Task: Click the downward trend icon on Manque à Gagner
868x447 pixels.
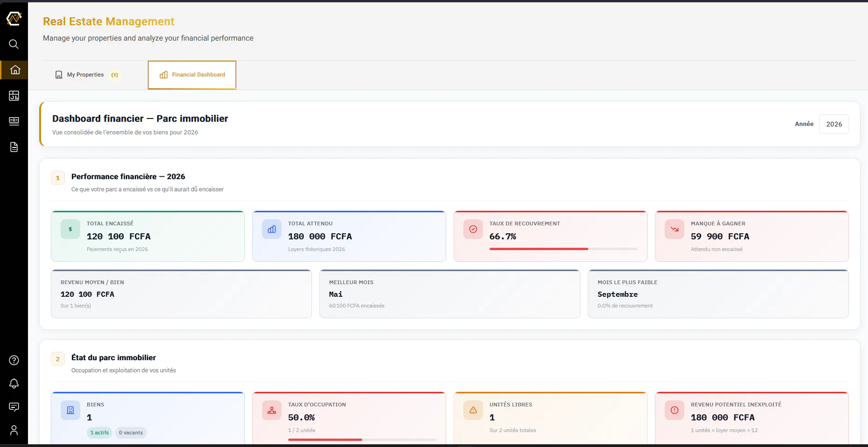Action: pos(675,229)
